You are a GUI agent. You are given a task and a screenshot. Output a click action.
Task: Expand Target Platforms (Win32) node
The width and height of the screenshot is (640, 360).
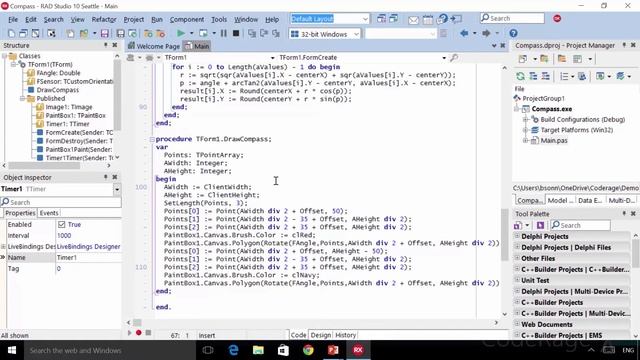pyautogui.click(x=526, y=130)
